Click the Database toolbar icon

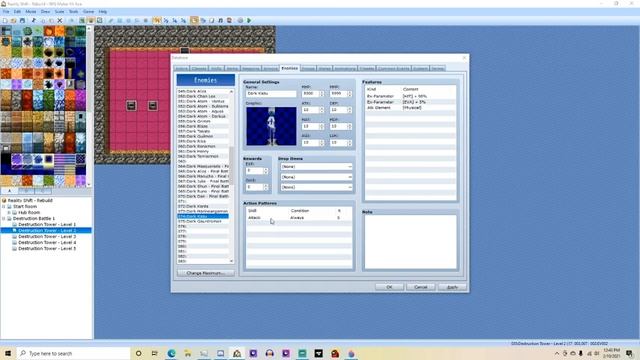click(194, 20)
